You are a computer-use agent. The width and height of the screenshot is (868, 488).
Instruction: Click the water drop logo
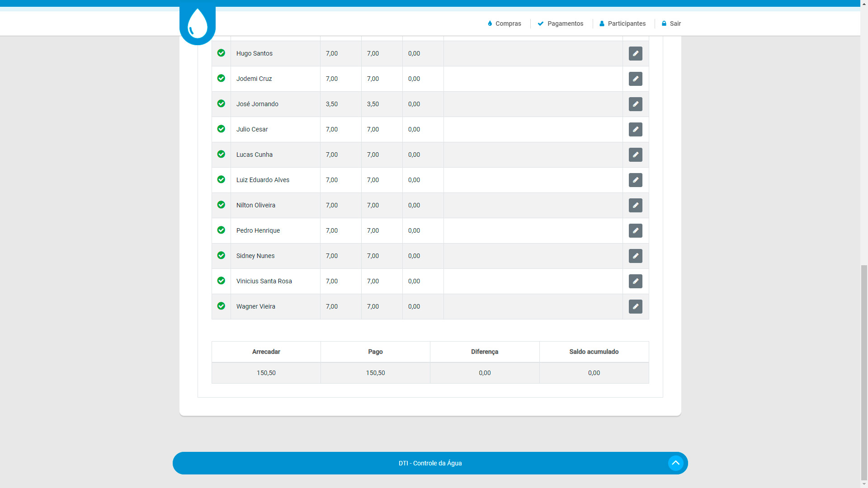[198, 23]
